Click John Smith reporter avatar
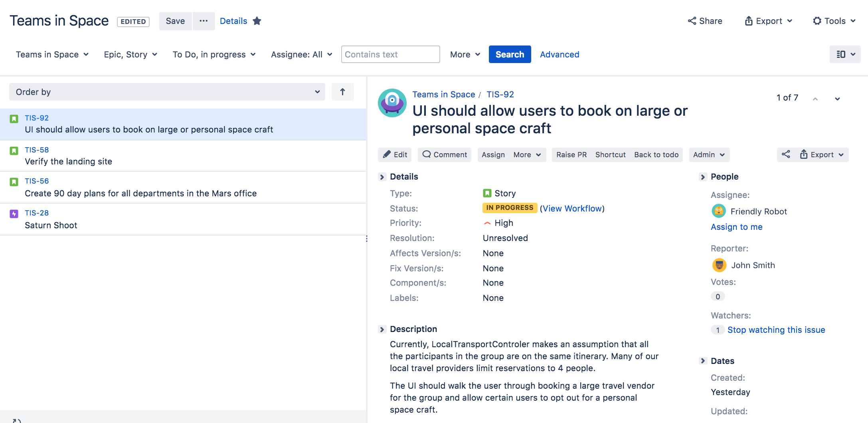The image size is (868, 423). (x=719, y=265)
